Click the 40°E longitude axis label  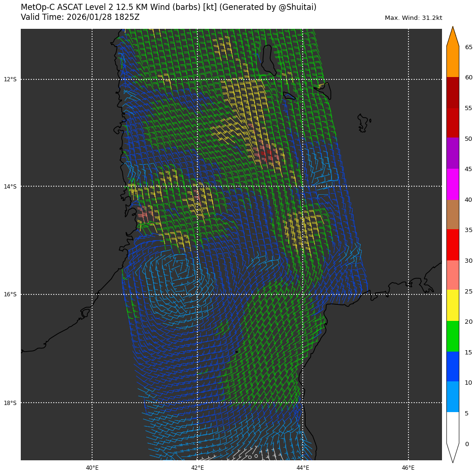[x=92, y=468]
